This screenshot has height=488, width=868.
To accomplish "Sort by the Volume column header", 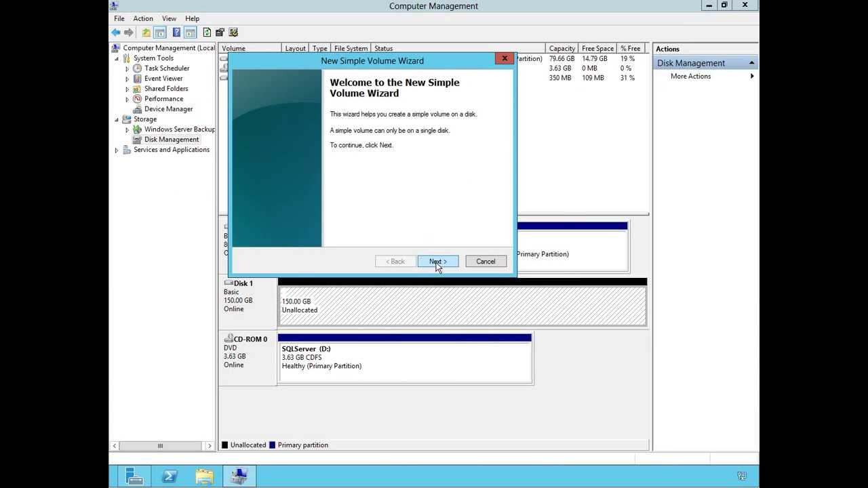I will [250, 49].
